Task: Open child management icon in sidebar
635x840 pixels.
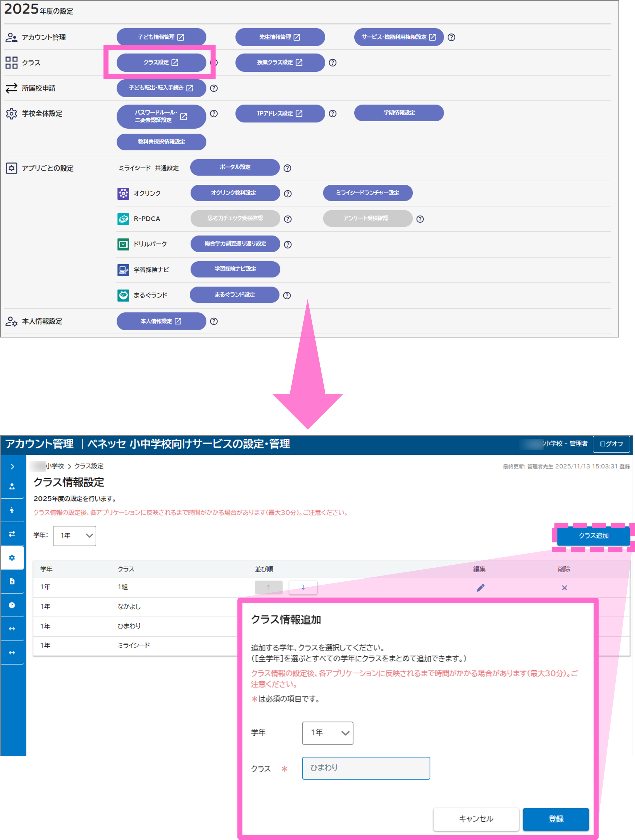Action: (12, 510)
